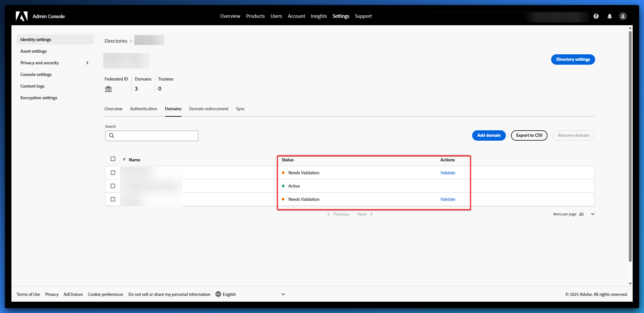The width and height of the screenshot is (644, 313).
Task: Click the Adobe logo icon
Action: pos(22,16)
